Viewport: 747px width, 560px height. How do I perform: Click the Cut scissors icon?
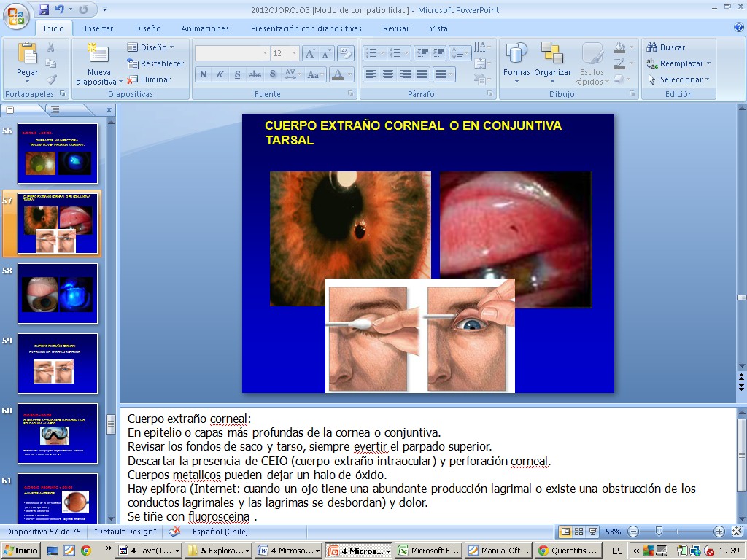pyautogui.click(x=51, y=47)
